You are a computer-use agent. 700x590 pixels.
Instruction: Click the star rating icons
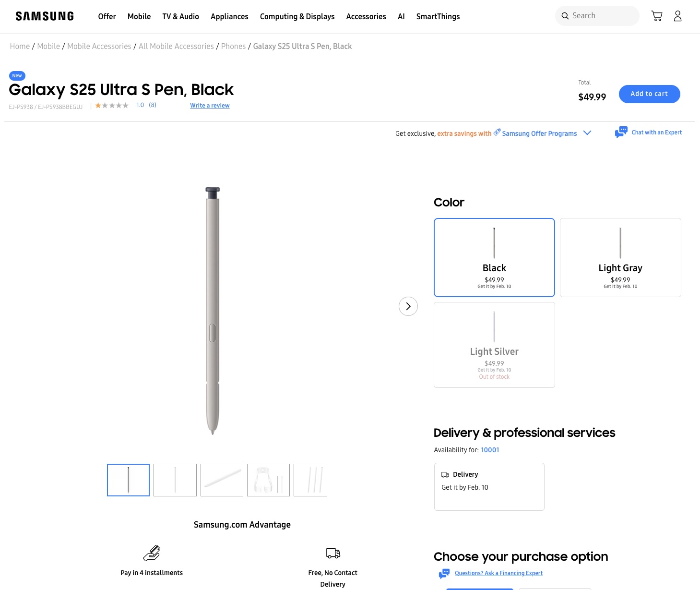click(x=112, y=105)
